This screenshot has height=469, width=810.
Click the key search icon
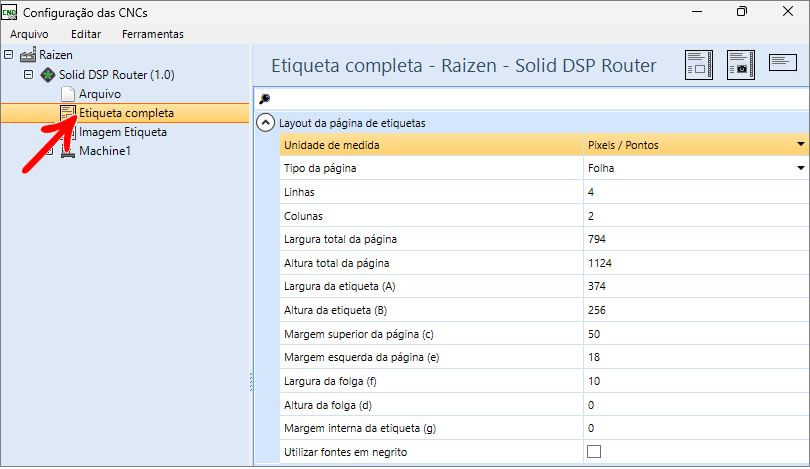click(264, 99)
